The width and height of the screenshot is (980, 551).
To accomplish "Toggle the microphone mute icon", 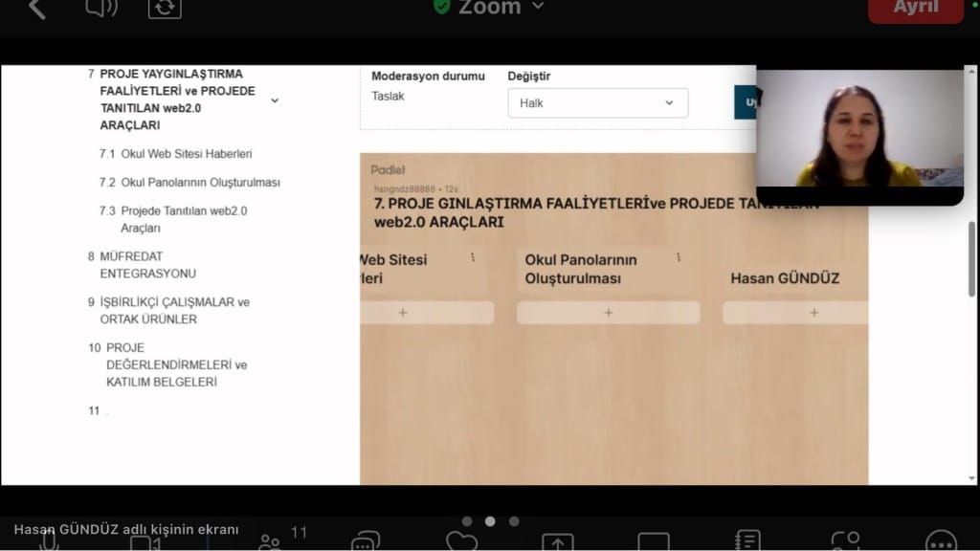I will [48, 541].
